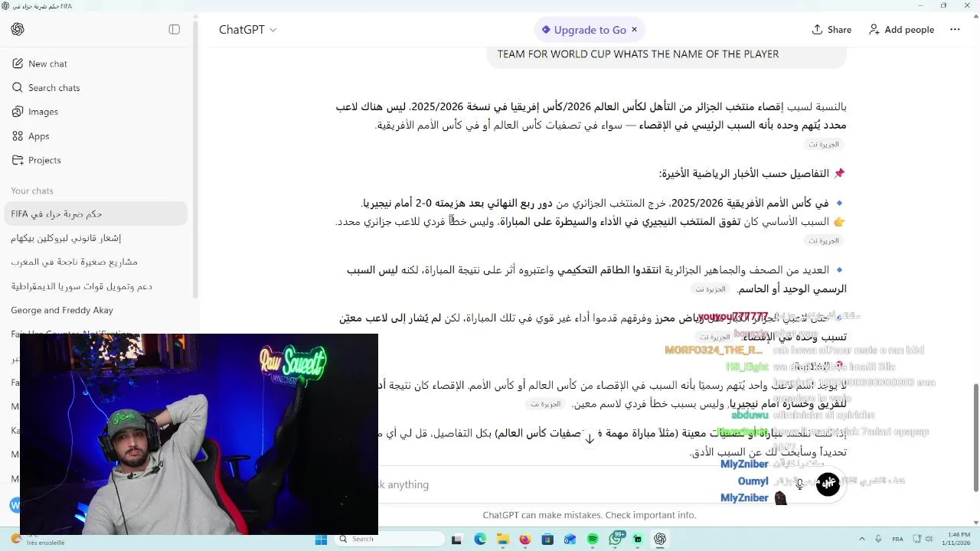Open chat 'دعم وتمويل قوات سوريا الديمقراطية'

(x=96, y=286)
